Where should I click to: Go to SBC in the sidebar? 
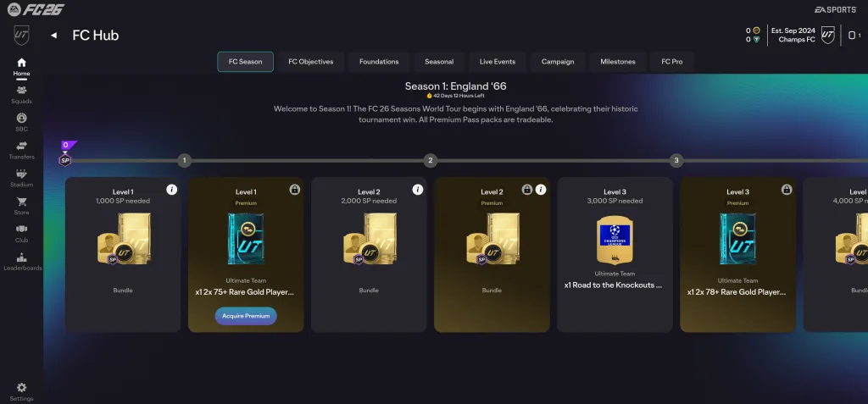pos(21,118)
